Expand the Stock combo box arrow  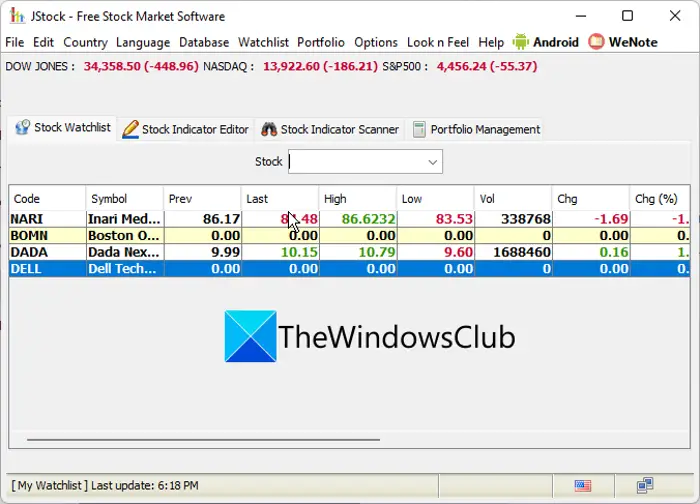pyautogui.click(x=432, y=162)
